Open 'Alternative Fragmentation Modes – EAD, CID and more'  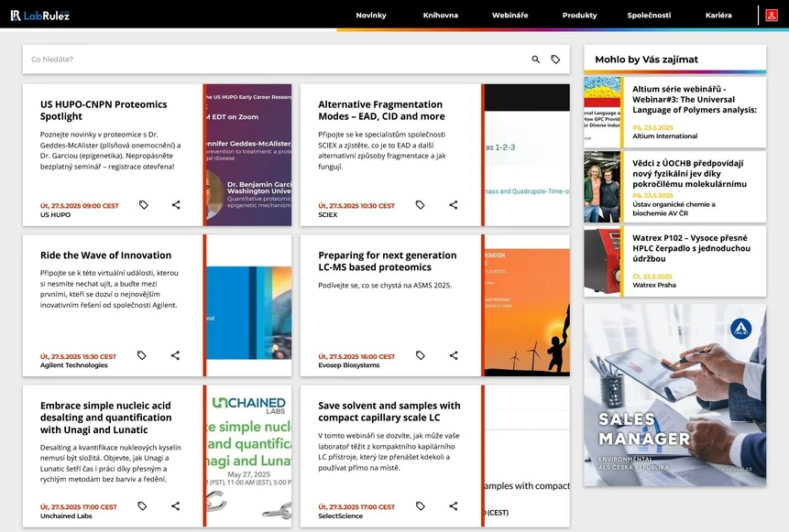click(381, 110)
